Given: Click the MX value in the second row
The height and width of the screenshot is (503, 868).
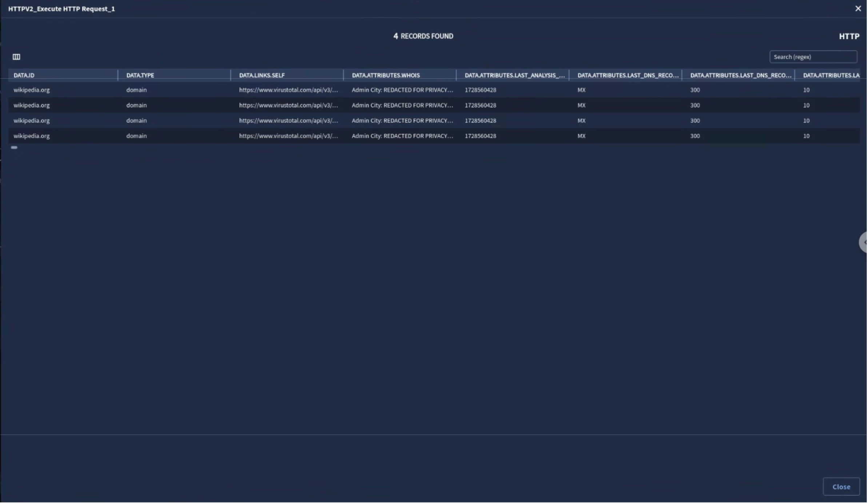Looking at the screenshot, I should 582,105.
